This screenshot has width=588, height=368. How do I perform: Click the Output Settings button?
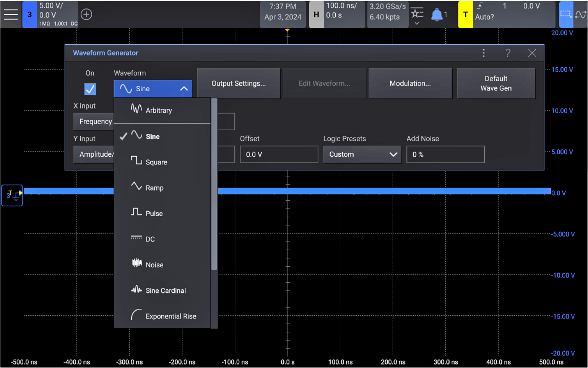pyautogui.click(x=239, y=83)
